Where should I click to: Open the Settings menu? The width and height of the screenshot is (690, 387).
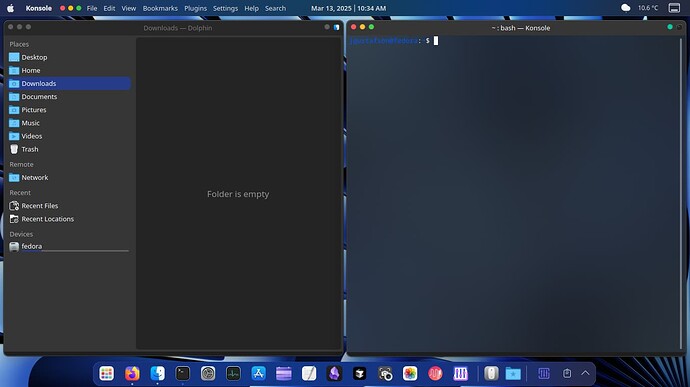(x=225, y=8)
